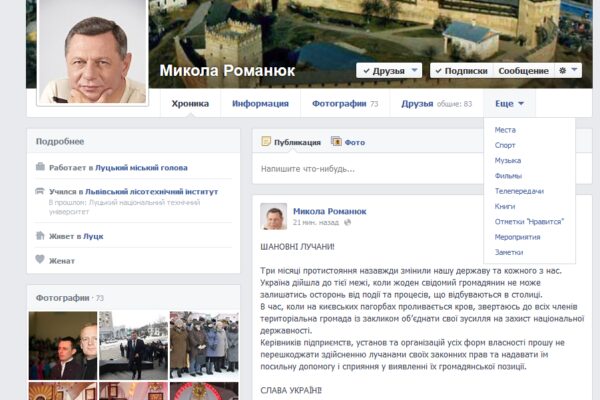Open the gear settings menu on profile
600x400 pixels.
point(567,71)
